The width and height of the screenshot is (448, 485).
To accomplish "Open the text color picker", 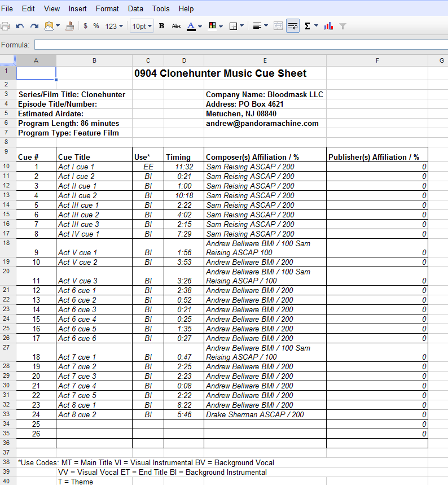I will click(x=194, y=26).
